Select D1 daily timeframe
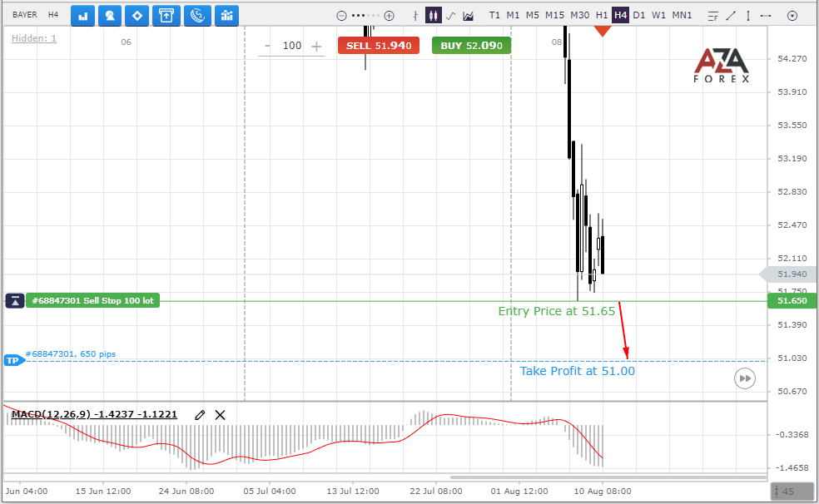The width and height of the screenshot is (819, 504). 638,15
